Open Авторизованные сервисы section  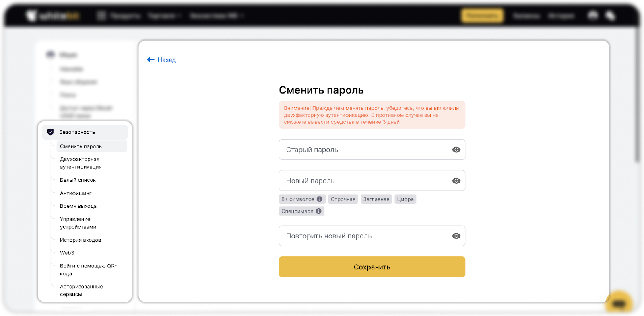[81, 290]
